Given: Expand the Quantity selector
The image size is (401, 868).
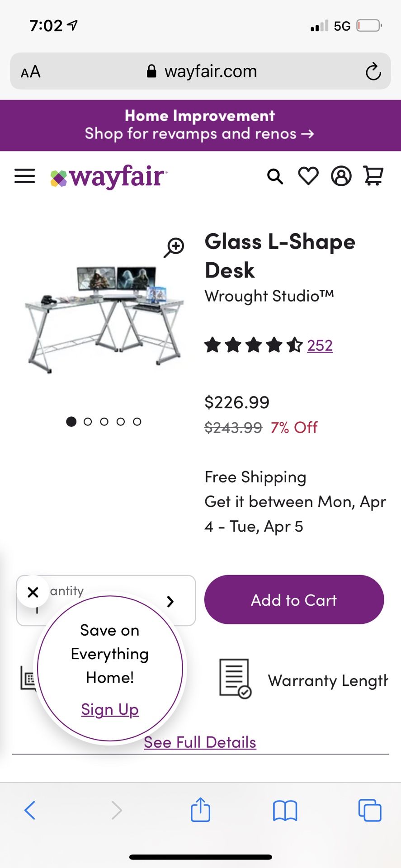Looking at the screenshot, I should pyautogui.click(x=170, y=601).
